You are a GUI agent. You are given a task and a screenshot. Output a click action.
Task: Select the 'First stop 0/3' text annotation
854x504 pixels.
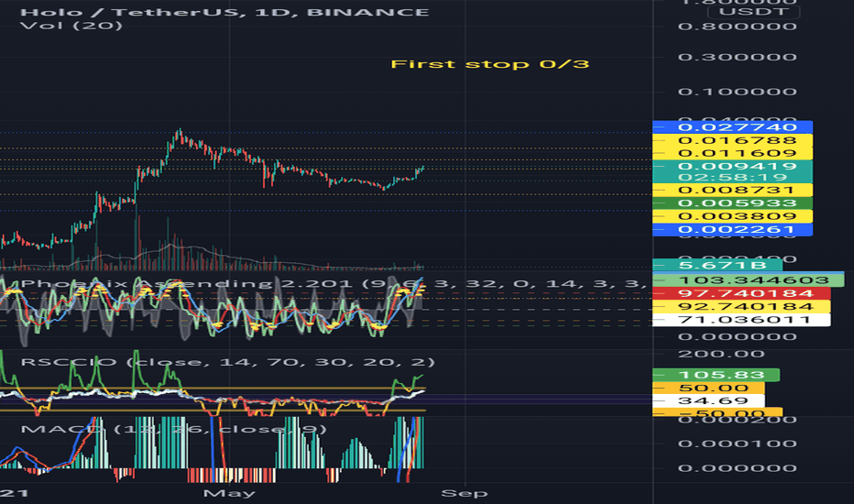click(489, 64)
